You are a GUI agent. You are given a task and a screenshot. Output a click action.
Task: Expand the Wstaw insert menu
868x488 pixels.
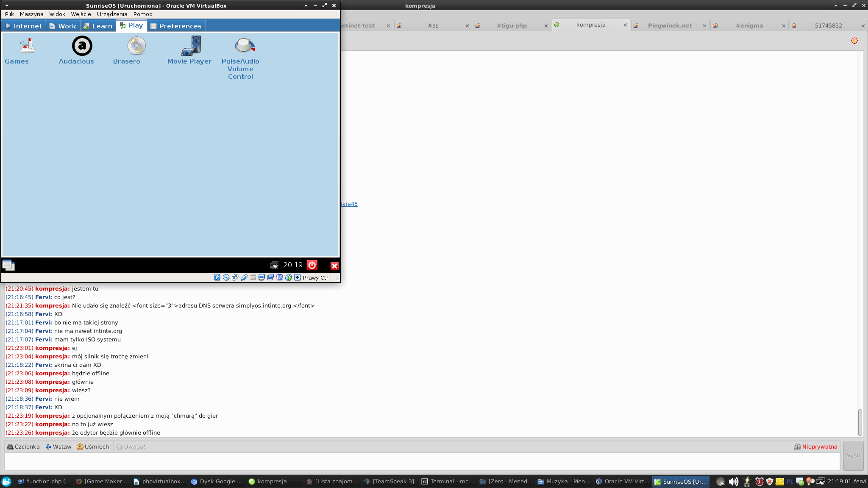(58, 446)
